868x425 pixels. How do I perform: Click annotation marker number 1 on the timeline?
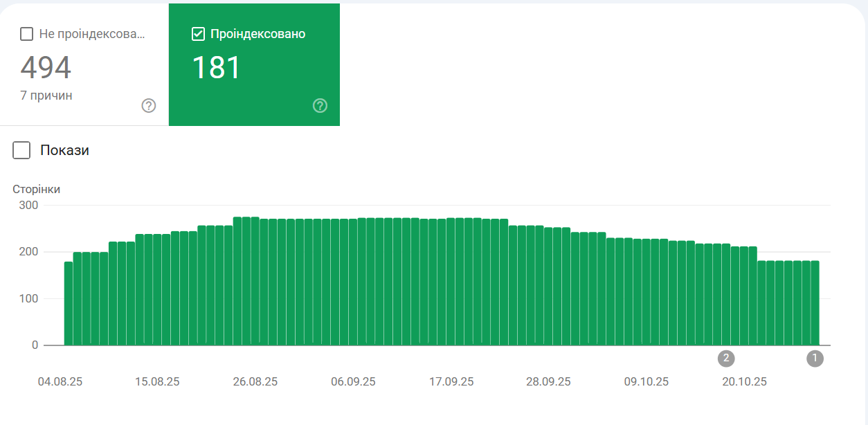pyautogui.click(x=815, y=359)
